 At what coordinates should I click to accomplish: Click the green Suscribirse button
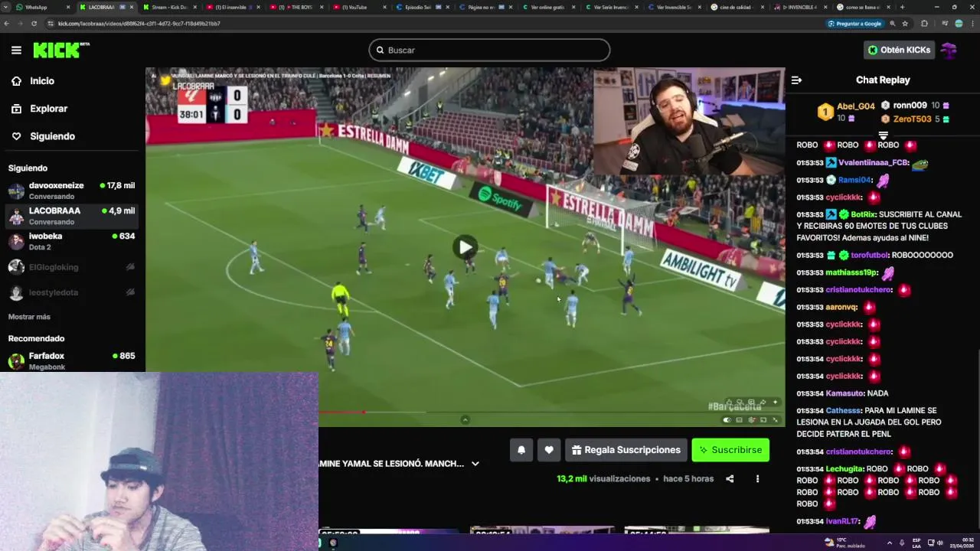click(x=730, y=450)
